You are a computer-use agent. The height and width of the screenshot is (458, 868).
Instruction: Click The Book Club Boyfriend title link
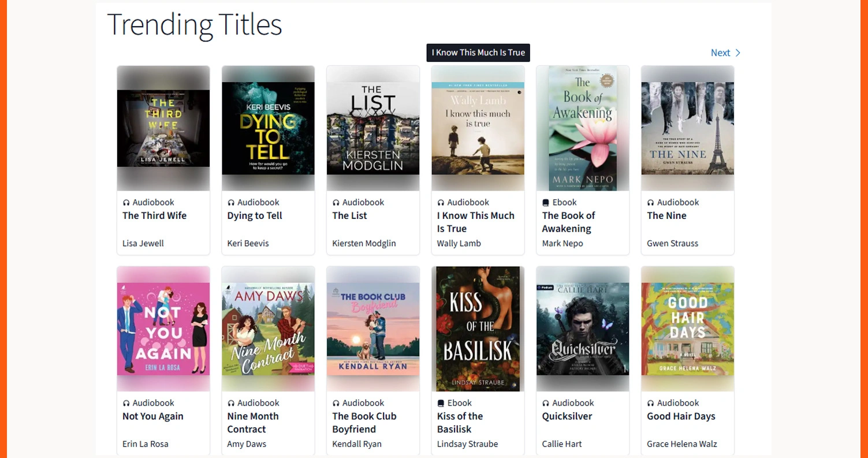coord(364,423)
